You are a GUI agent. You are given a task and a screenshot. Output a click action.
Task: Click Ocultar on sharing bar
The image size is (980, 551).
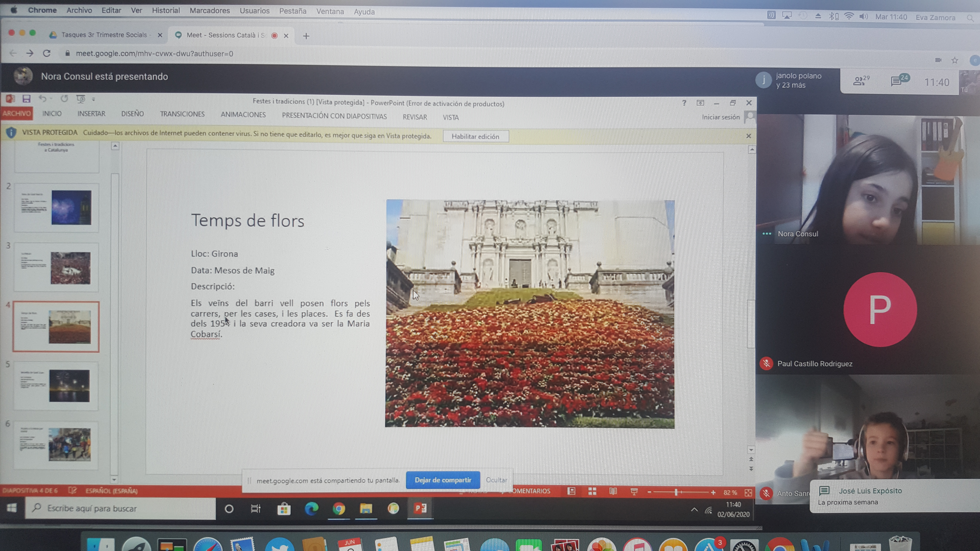[x=496, y=480]
